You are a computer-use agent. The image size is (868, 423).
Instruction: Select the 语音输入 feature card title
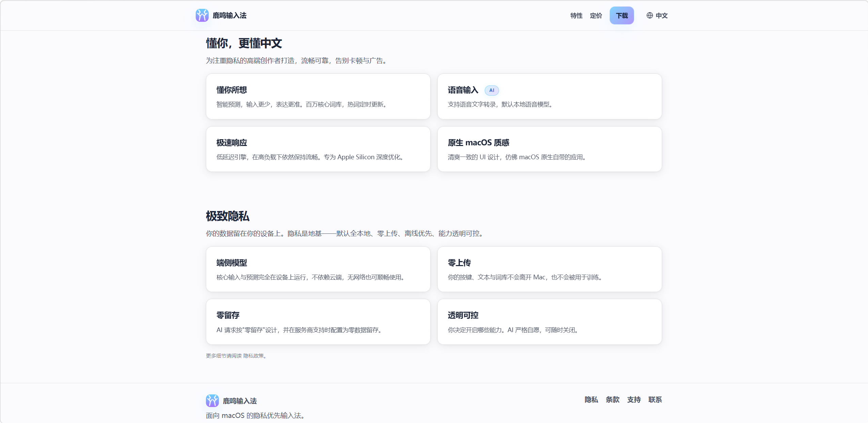(463, 90)
